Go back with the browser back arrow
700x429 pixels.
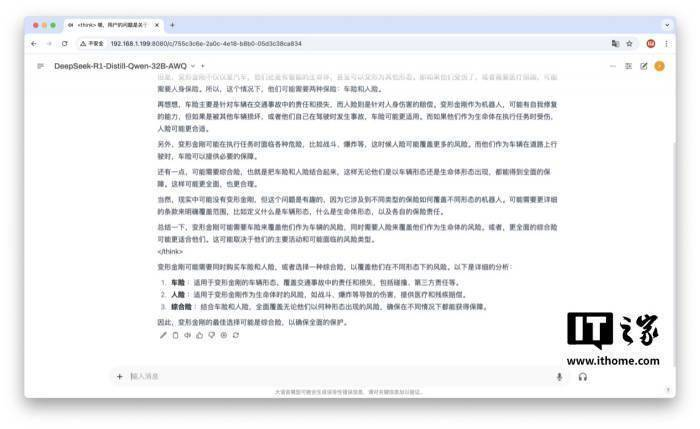pyautogui.click(x=34, y=44)
